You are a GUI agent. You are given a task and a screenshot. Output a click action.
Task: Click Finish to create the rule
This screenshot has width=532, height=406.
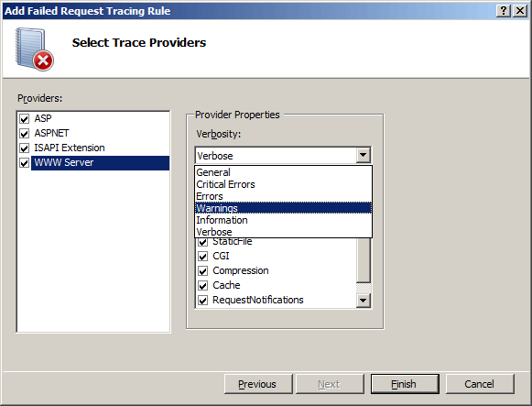(405, 384)
